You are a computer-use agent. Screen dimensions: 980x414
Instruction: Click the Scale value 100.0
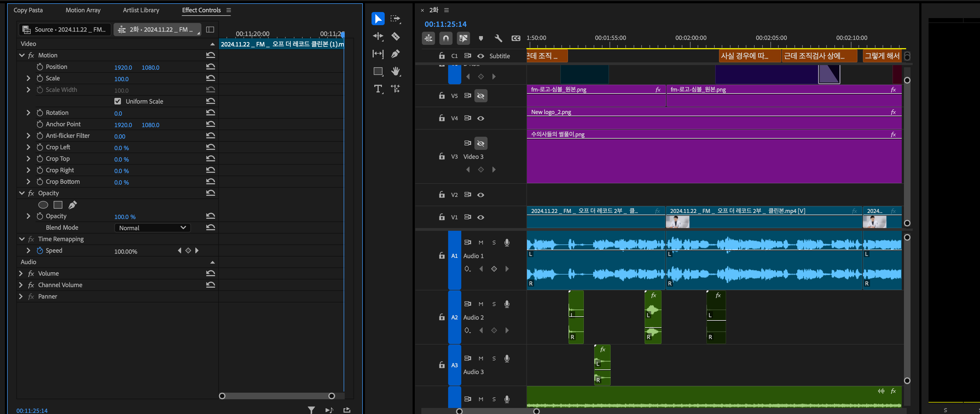point(121,79)
